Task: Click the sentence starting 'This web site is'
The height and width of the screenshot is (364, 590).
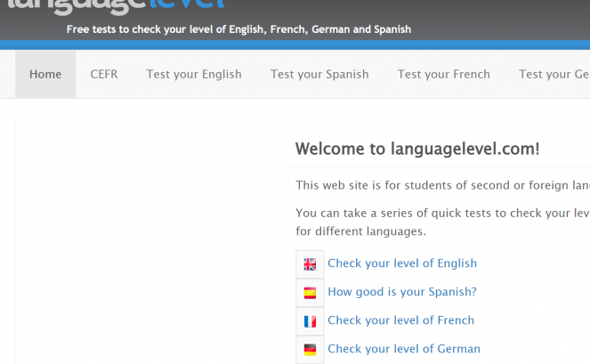Action: coord(442,185)
